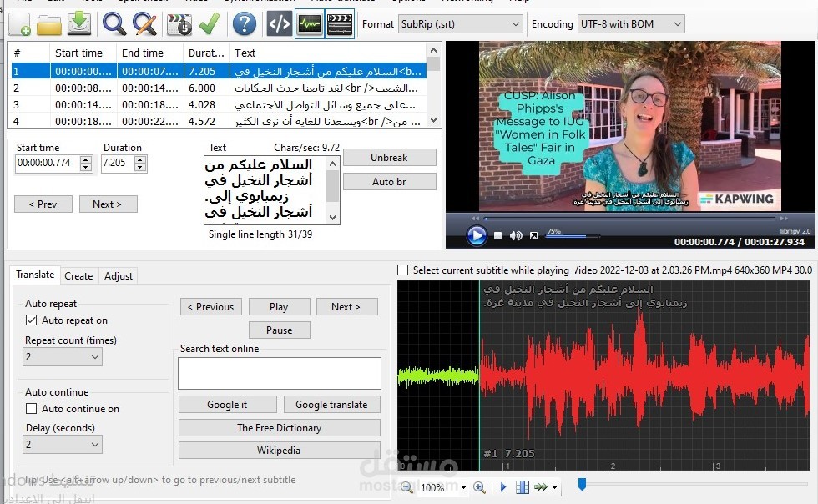Click the Auto br button

click(389, 182)
